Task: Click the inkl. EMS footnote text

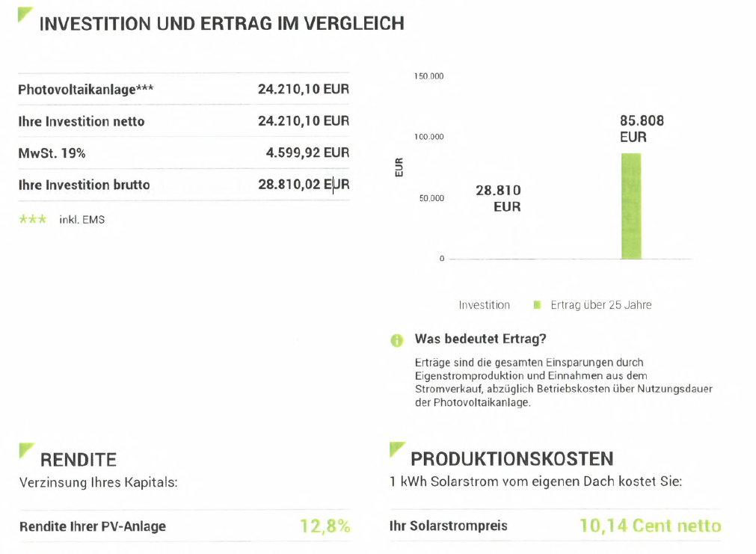Action: click(82, 219)
